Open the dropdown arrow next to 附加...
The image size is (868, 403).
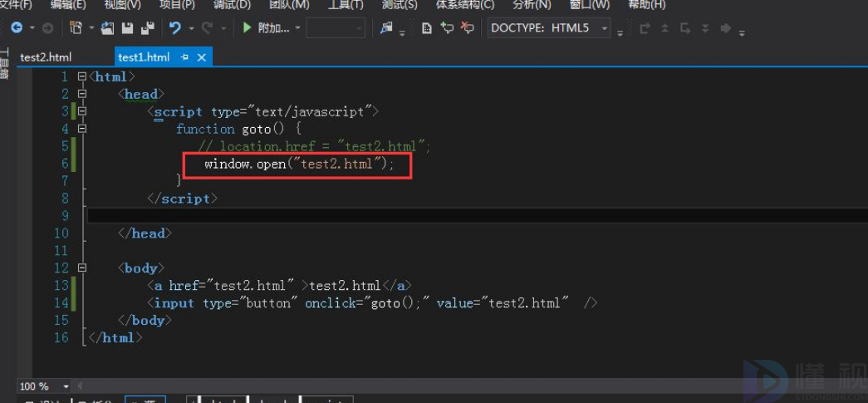[x=298, y=27]
